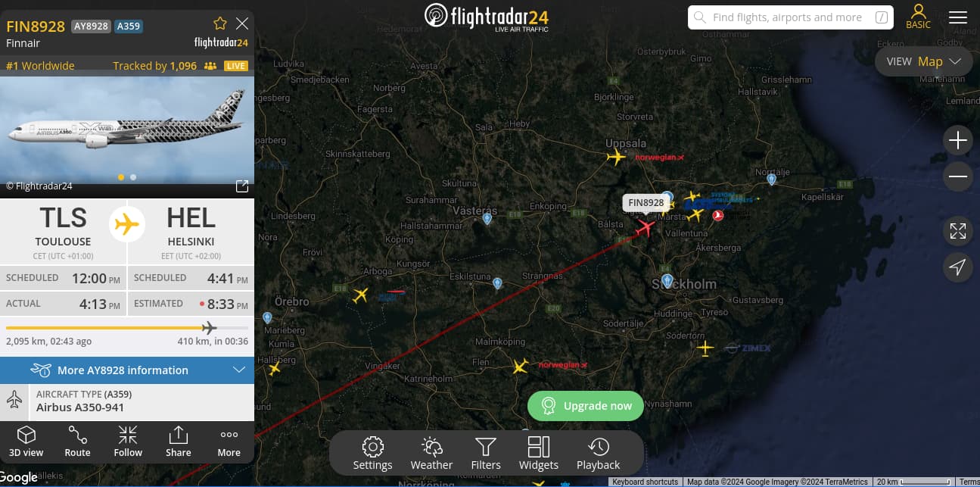The width and height of the screenshot is (980, 487).
Task: Share this flight
Action: click(179, 442)
